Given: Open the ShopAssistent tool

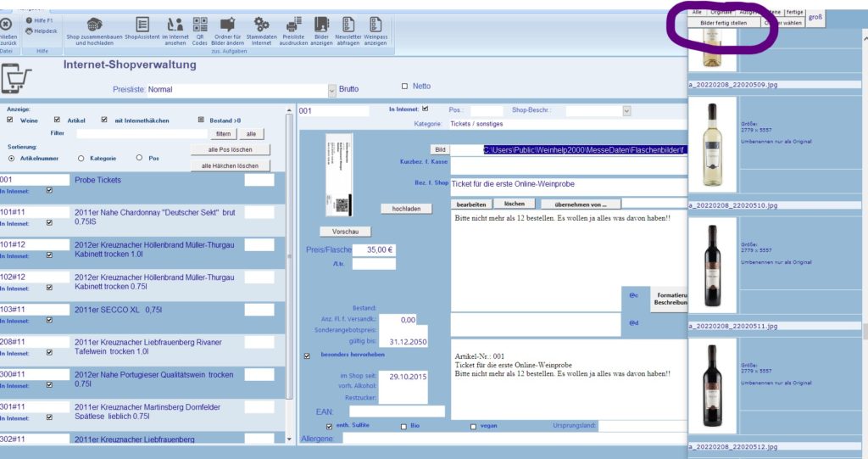Looking at the screenshot, I should point(142,25).
